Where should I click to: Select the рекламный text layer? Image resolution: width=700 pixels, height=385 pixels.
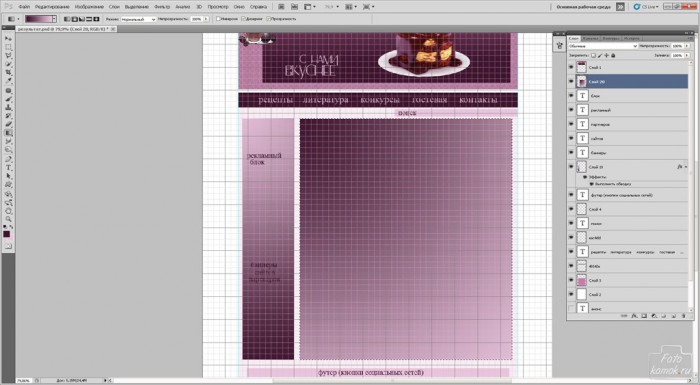pyautogui.click(x=629, y=110)
